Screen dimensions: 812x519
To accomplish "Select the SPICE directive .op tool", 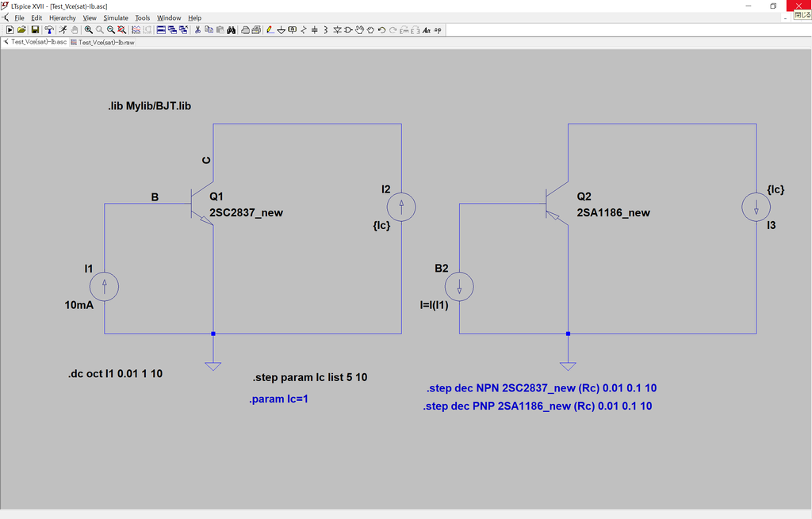I will click(x=438, y=30).
